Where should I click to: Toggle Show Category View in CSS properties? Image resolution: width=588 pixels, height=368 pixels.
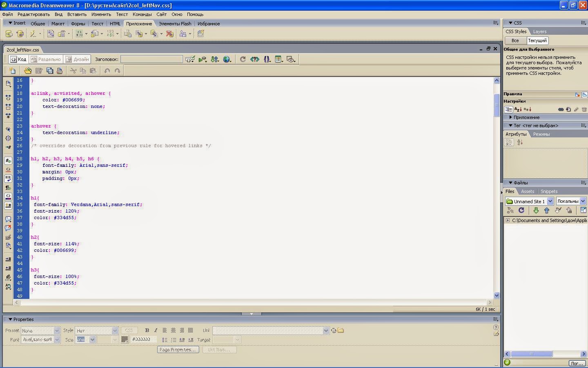[x=508, y=109]
